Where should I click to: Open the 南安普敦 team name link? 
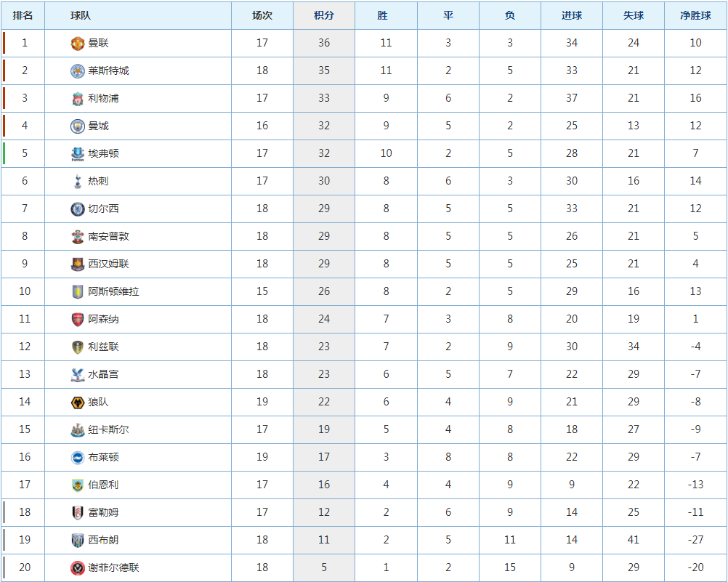(x=109, y=236)
